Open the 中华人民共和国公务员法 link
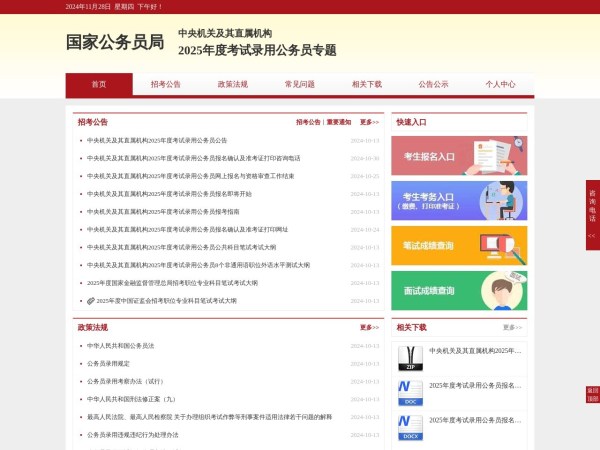Viewport: 600px width, 450px height. tap(121, 346)
